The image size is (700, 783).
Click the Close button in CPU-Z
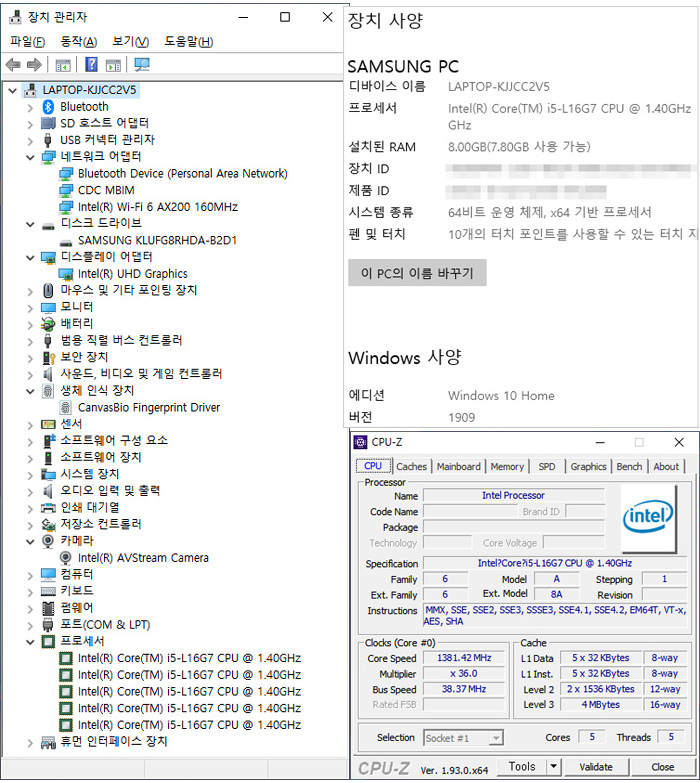(x=663, y=767)
